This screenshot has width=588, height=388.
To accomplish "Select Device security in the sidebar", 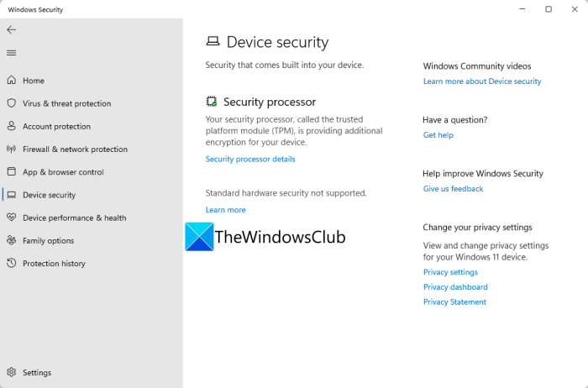I will [49, 195].
